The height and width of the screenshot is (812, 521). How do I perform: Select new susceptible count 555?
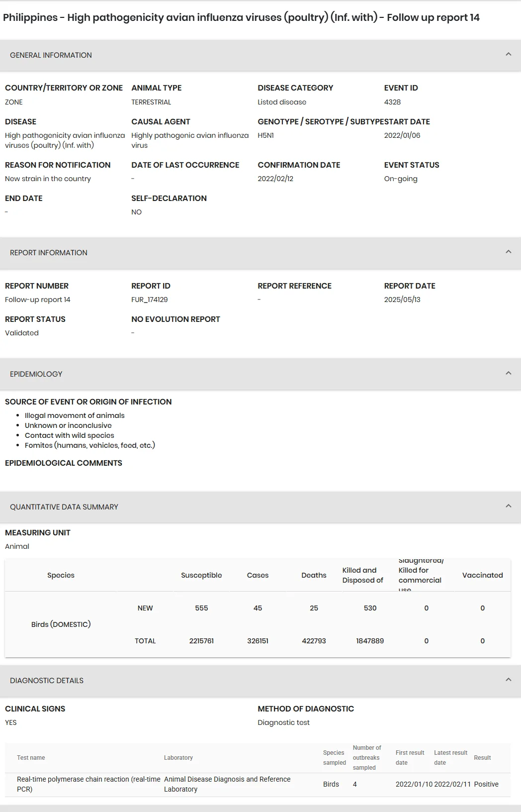tap(201, 608)
